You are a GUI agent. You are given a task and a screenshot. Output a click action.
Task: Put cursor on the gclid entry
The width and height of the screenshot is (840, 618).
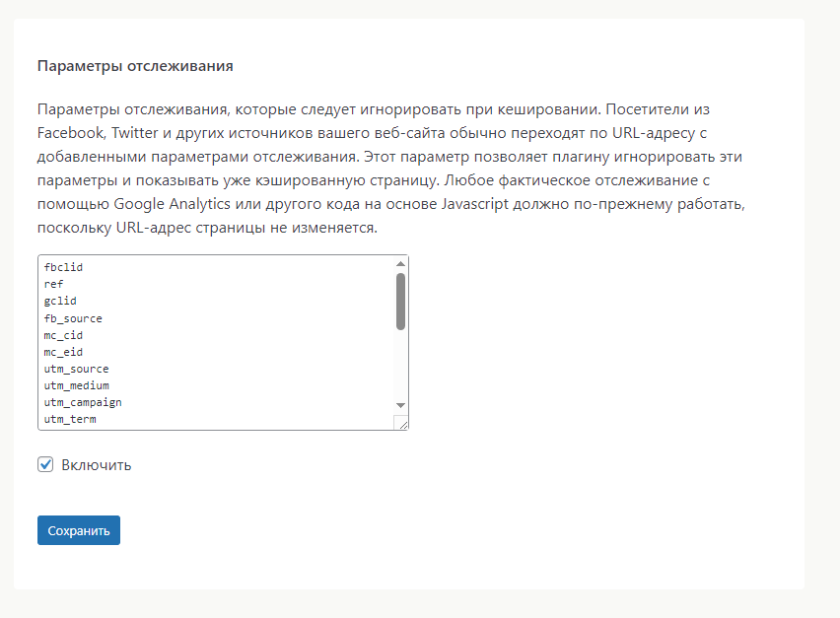pyautogui.click(x=60, y=301)
